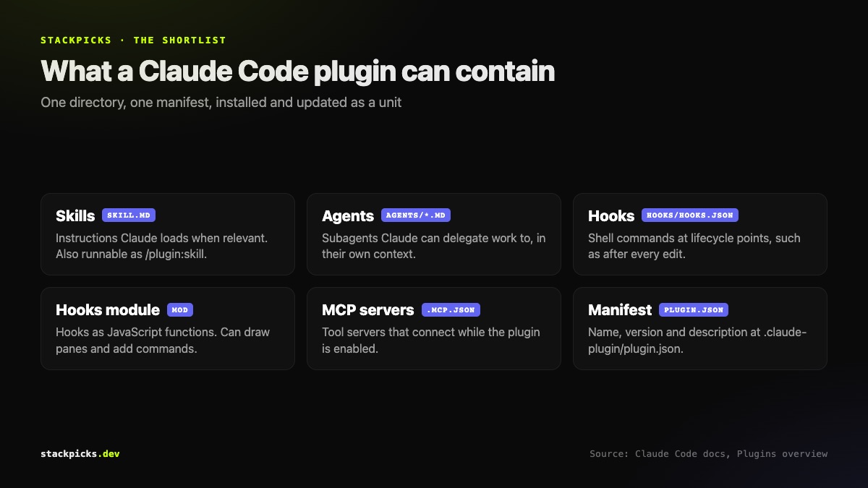This screenshot has width=868, height=488.
Task: Select the Skills card title
Action: [75, 215]
